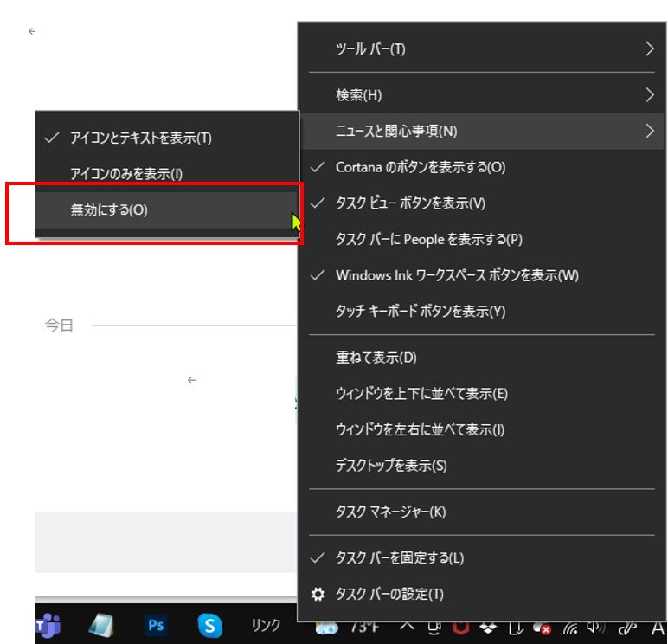The width and height of the screenshot is (668, 644).
Task: Choose アイコンのみを表示(I) option
Action: tap(166, 173)
